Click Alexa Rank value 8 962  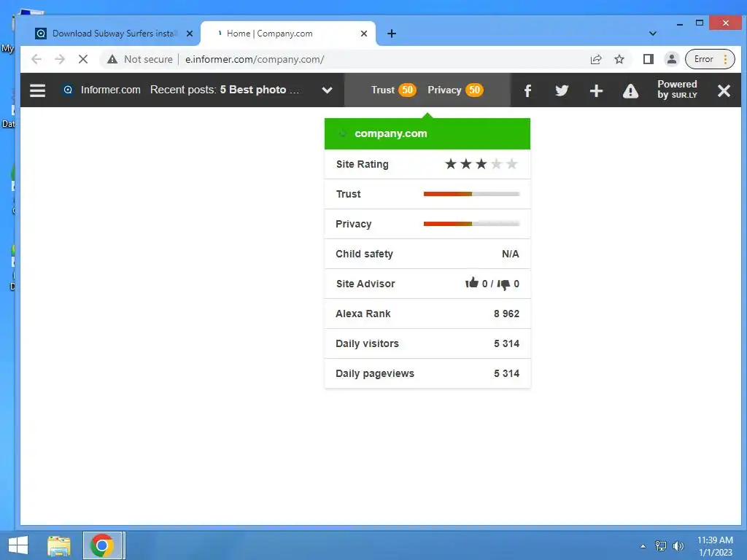(506, 314)
